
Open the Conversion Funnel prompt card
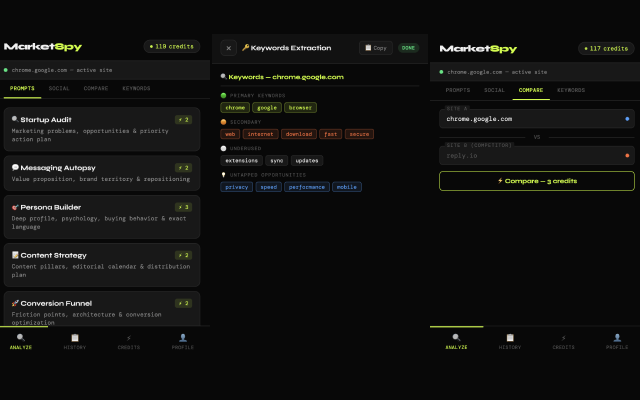click(x=102, y=309)
